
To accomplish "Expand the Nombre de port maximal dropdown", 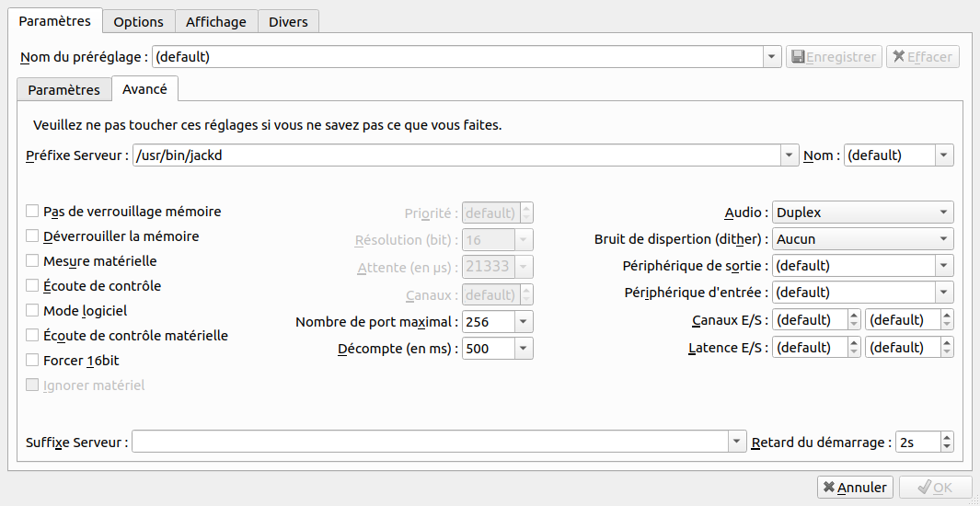I will click(x=523, y=322).
